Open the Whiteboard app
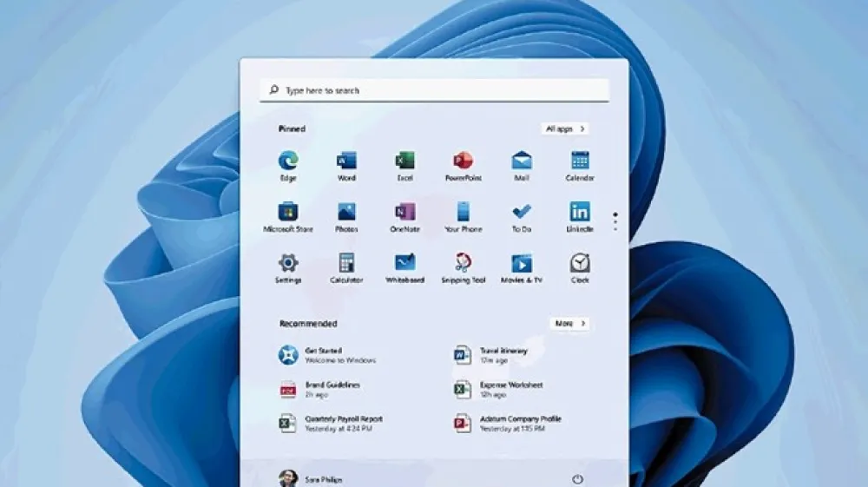 click(404, 268)
